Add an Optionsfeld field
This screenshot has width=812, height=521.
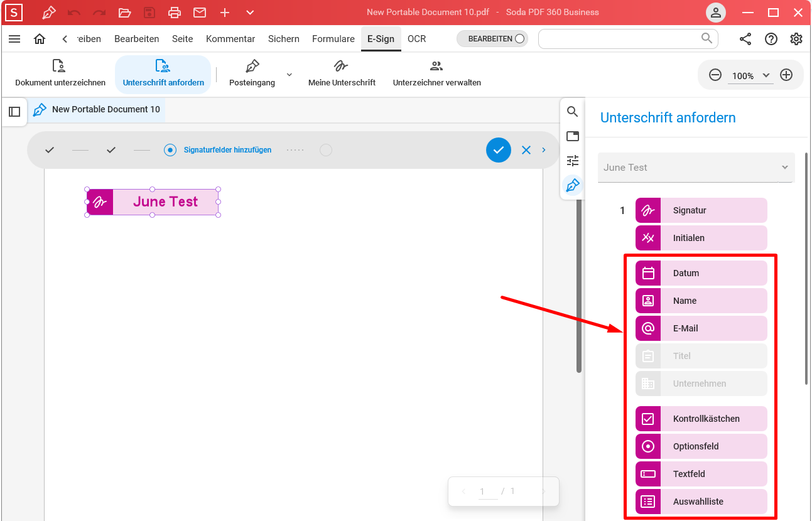tap(701, 446)
